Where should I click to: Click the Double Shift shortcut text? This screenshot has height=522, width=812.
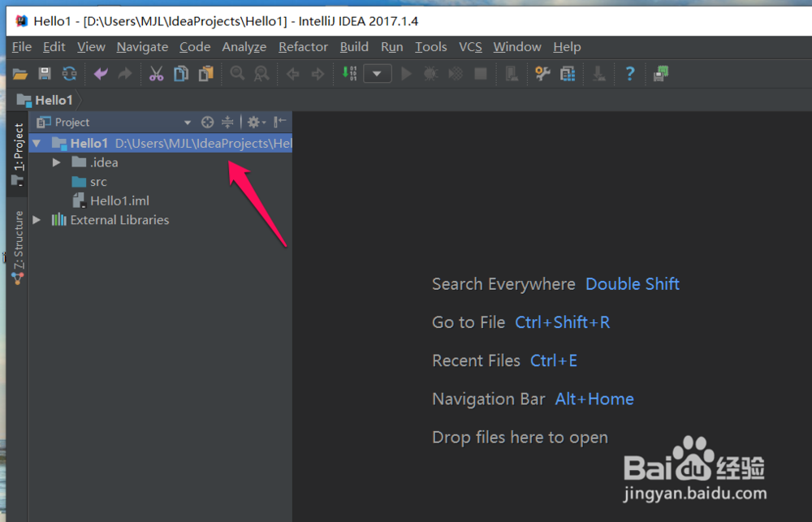coord(633,284)
